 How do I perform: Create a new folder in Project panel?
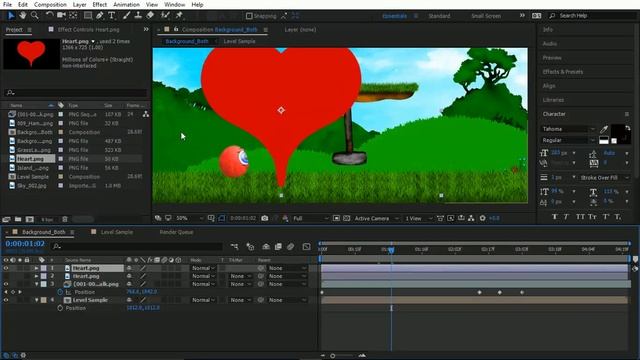(18, 220)
